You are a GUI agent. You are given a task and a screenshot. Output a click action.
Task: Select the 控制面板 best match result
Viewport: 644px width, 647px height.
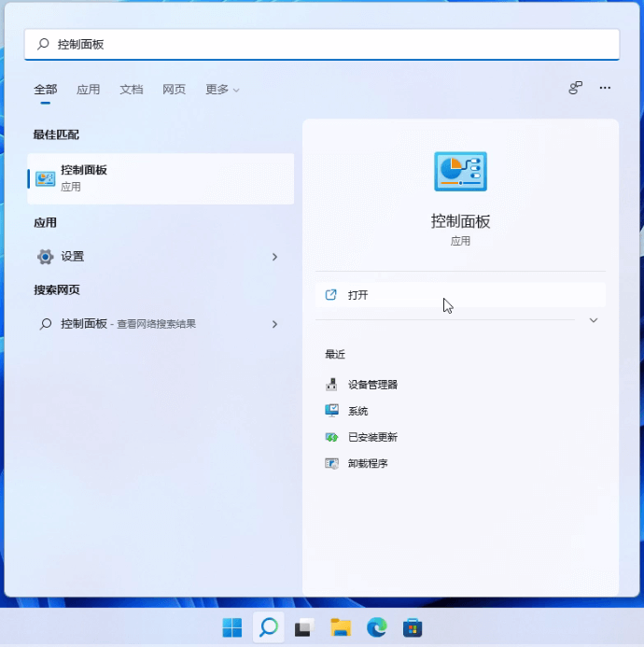coord(161,178)
